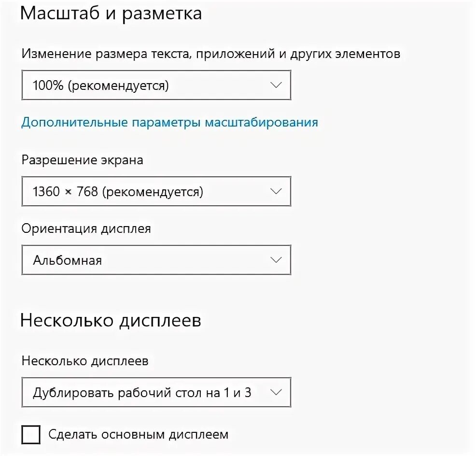Click the Разрешение экрана label

pos(82,160)
